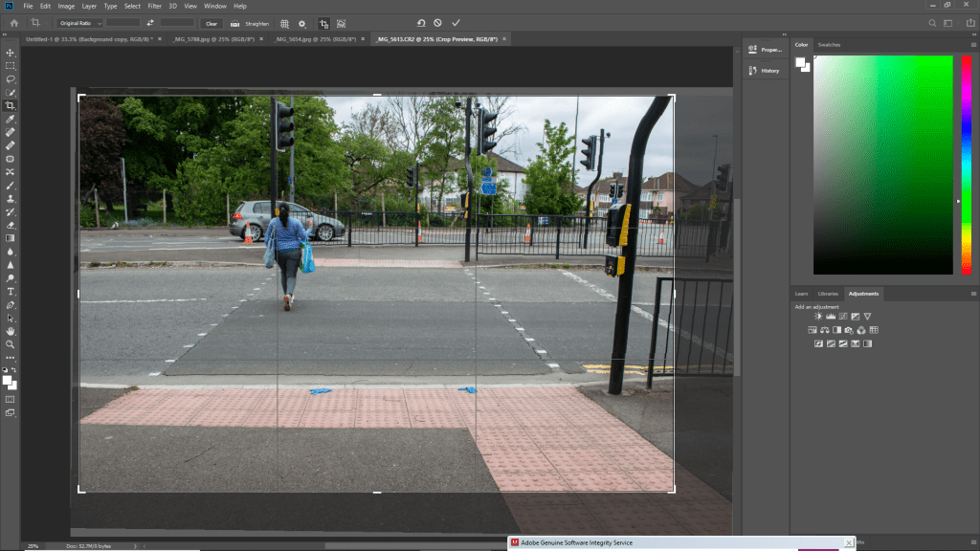Viewport: 980px width, 551px height.
Task: Open the Filter menu
Action: click(154, 6)
